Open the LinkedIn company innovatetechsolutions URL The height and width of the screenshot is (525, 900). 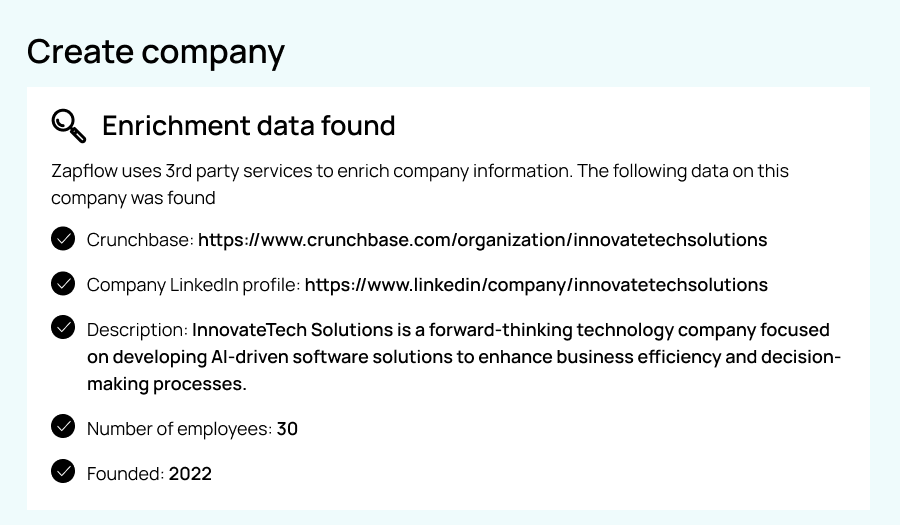536,285
